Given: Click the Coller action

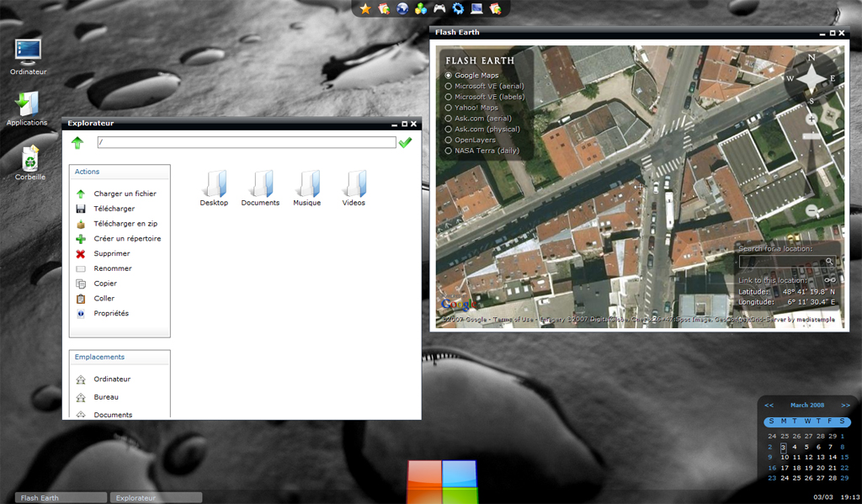Looking at the screenshot, I should coord(95,299).
